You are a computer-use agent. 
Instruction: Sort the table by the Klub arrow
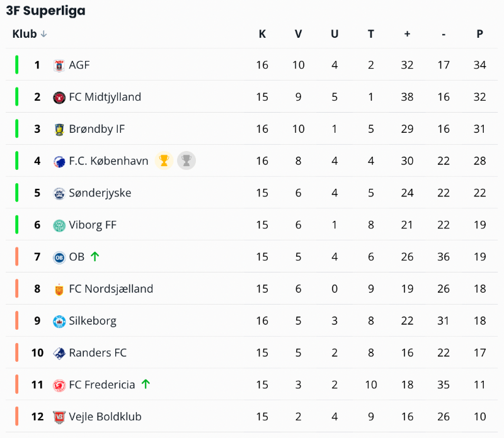(43, 34)
